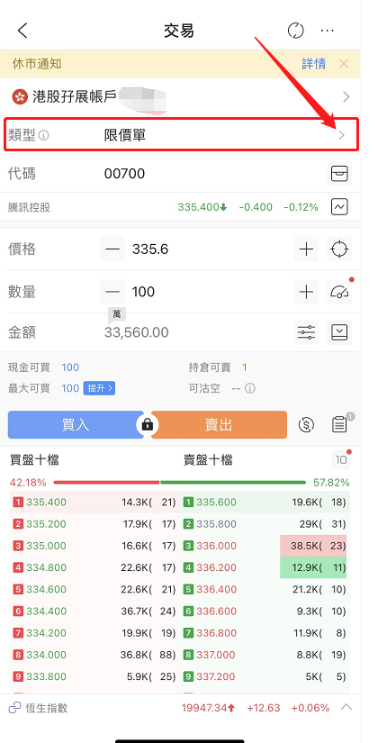The image size is (375, 743).
Task: Tap info icon next to 可沽空
Action: tap(251, 389)
